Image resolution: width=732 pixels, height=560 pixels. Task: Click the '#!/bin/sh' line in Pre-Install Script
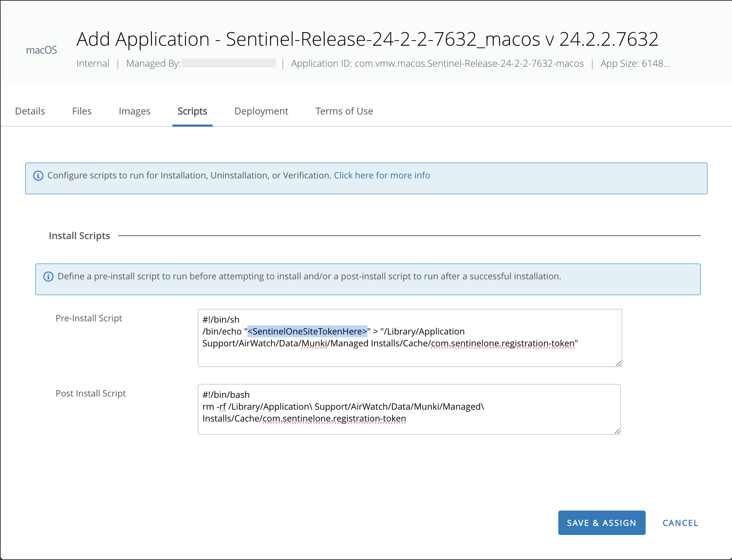[x=221, y=320]
